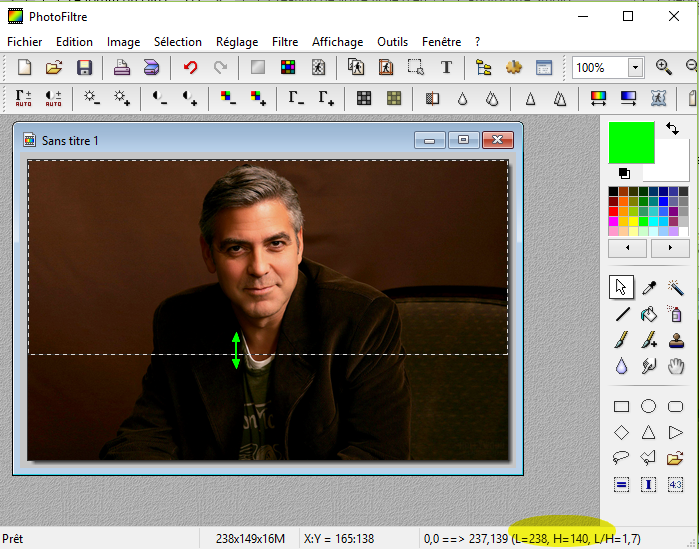
Task: Select the pointer selection tool
Action: click(621, 287)
